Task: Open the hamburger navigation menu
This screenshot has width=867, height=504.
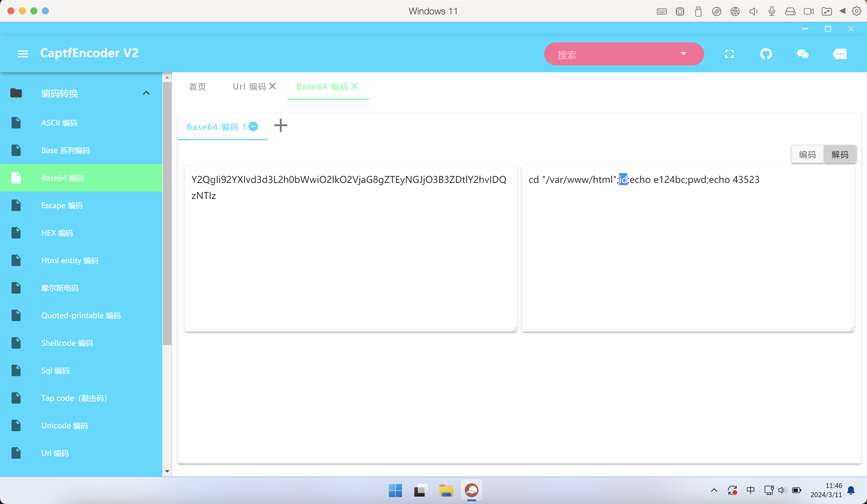Action: tap(23, 54)
